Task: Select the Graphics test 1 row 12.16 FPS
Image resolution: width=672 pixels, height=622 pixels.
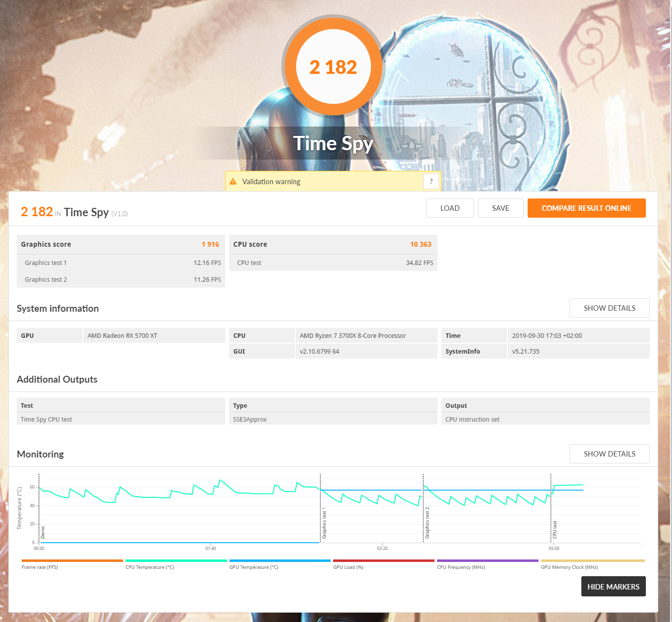Action: (121, 262)
